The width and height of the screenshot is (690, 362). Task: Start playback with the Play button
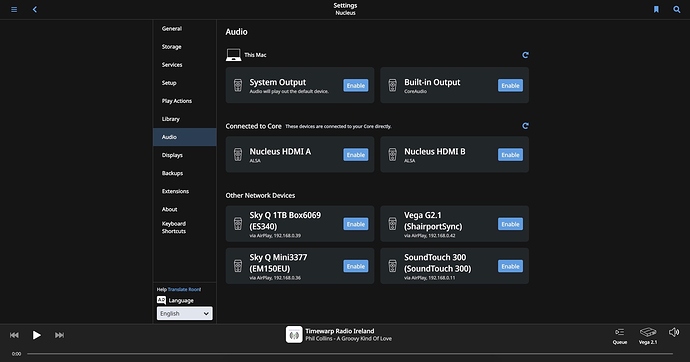pyautogui.click(x=37, y=335)
